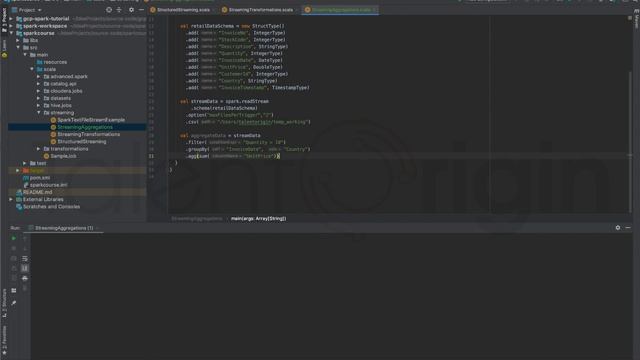Expand the target folder
This screenshot has width=640, height=360.
(18, 171)
